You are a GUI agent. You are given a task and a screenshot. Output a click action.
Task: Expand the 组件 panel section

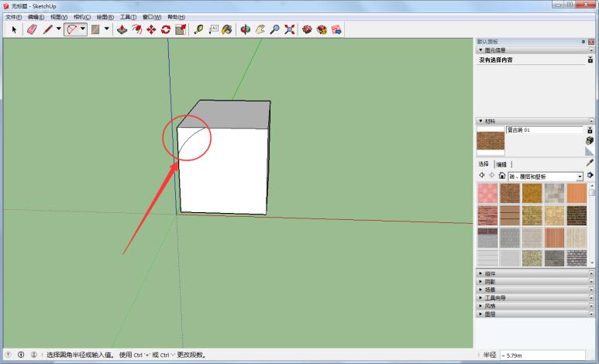[x=480, y=273]
